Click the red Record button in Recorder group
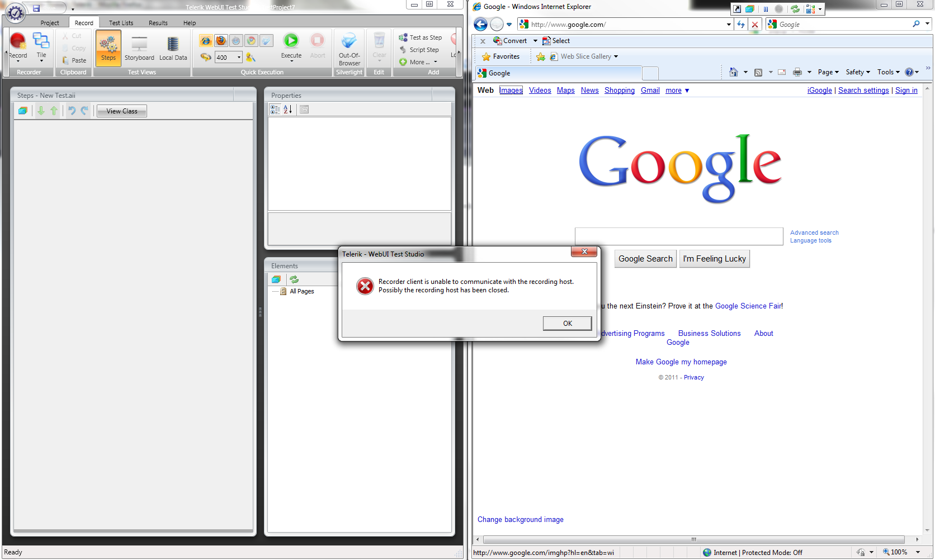 (x=18, y=46)
